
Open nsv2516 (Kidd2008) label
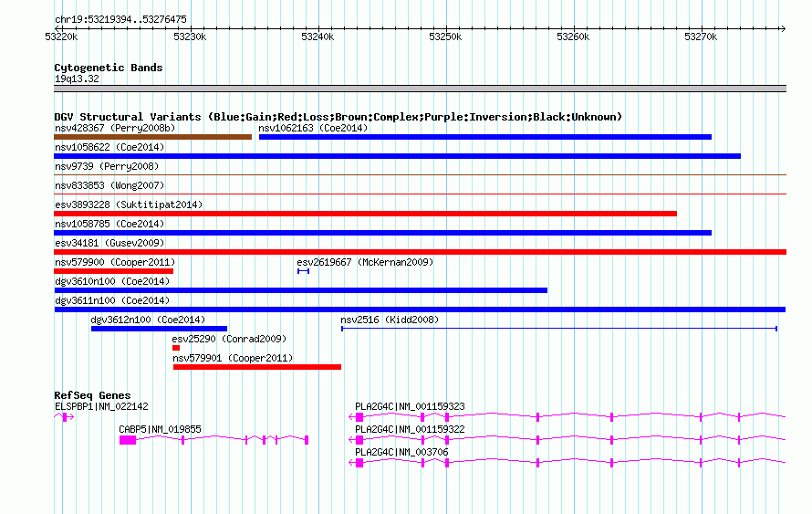[x=390, y=320]
